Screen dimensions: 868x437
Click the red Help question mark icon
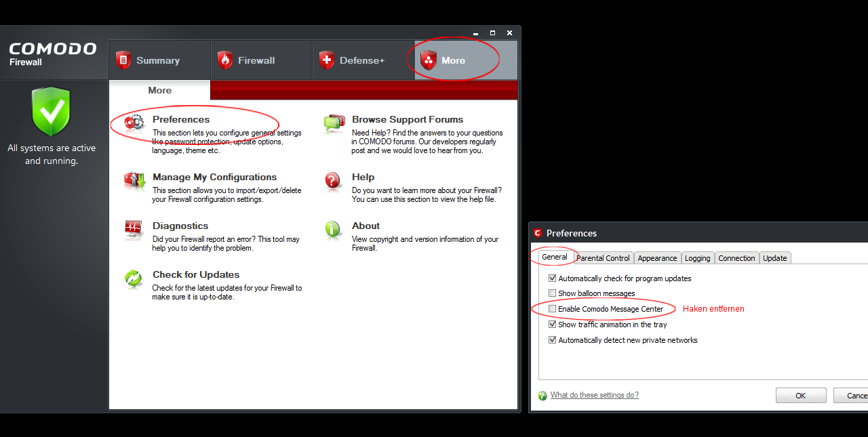tap(333, 180)
